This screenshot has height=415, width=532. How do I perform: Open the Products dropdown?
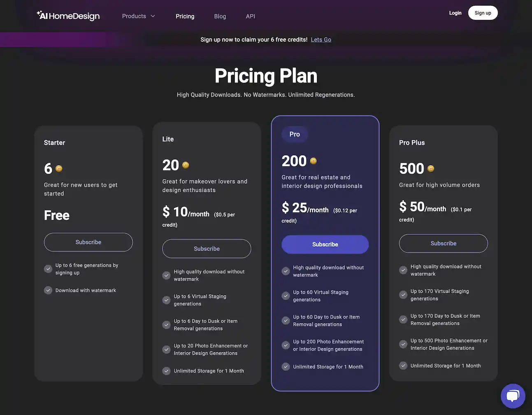(x=134, y=16)
